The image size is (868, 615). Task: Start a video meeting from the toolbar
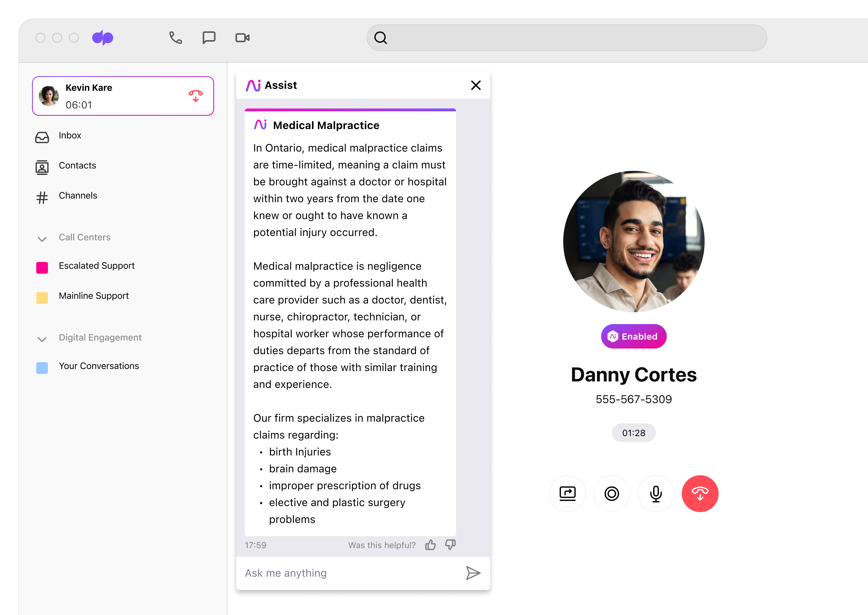click(242, 37)
